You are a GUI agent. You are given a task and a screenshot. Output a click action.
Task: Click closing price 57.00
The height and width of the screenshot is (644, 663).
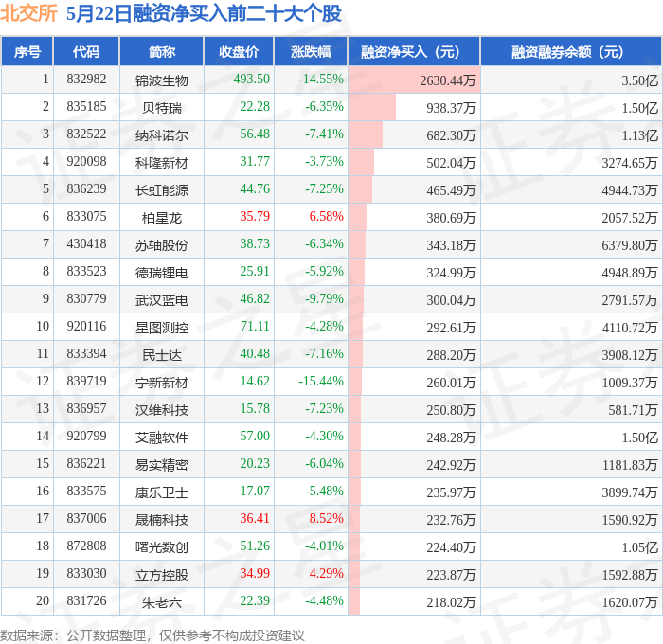click(255, 437)
